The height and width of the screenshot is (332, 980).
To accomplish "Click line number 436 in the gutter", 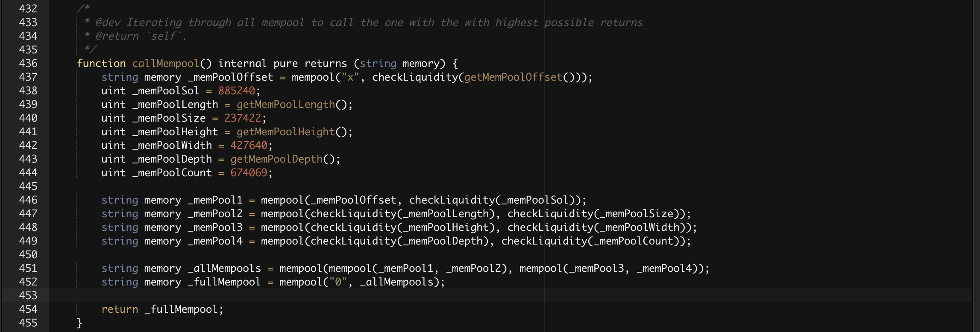I will (28, 64).
